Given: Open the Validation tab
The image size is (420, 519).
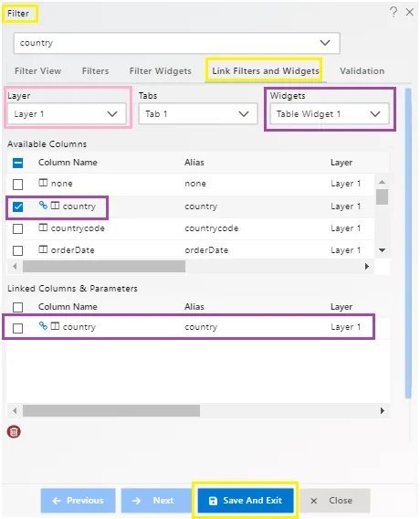Looking at the screenshot, I should [362, 71].
